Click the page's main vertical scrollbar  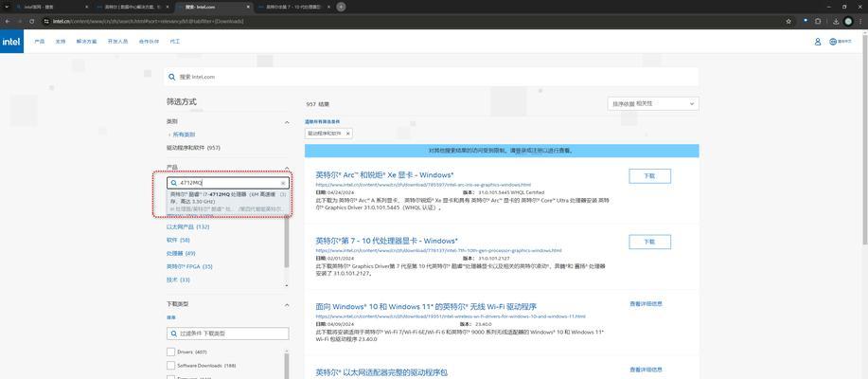pyautogui.click(x=865, y=138)
